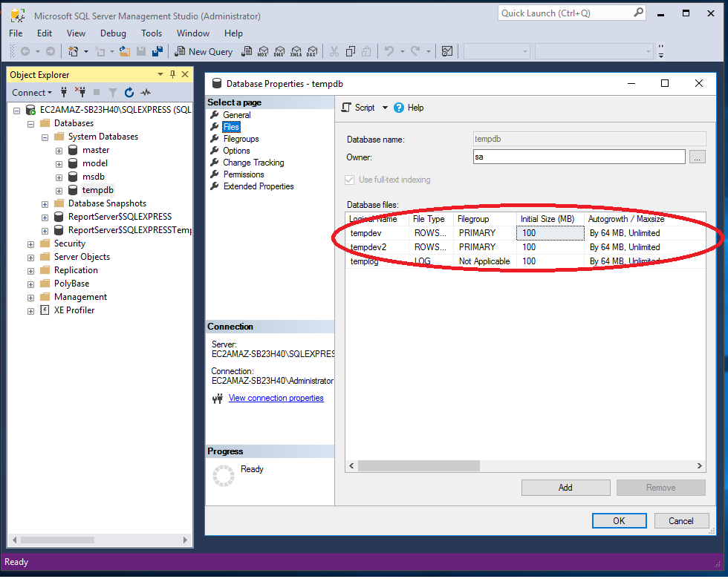
Task: Click the XMLA query toolbar icon
Action: [x=295, y=51]
